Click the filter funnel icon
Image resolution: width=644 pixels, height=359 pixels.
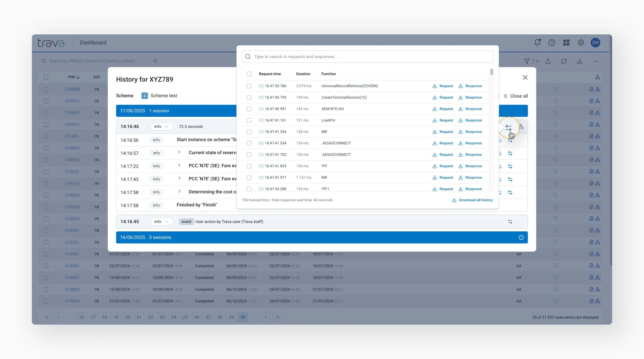point(527,61)
